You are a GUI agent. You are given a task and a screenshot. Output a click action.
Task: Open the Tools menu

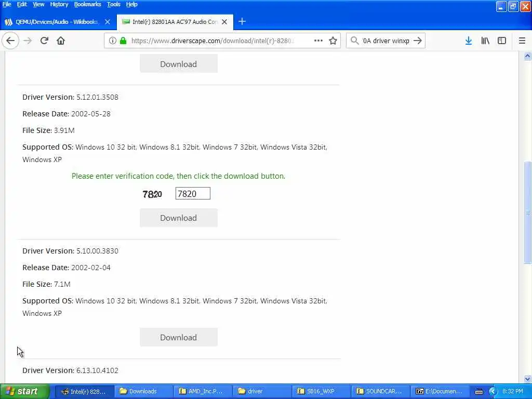pyautogui.click(x=114, y=4)
